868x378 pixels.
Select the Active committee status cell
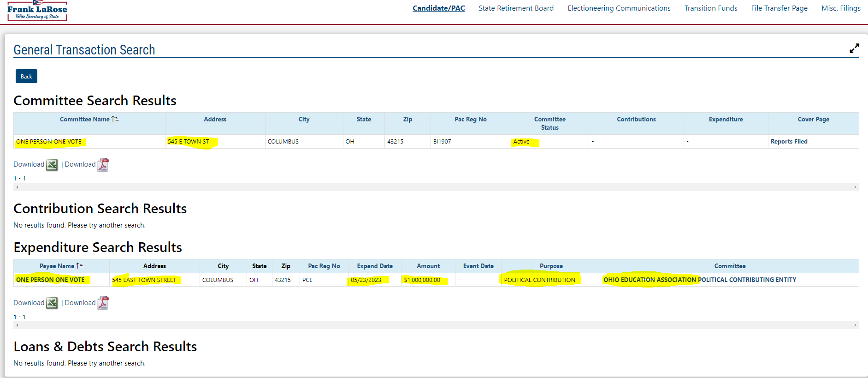click(550, 142)
